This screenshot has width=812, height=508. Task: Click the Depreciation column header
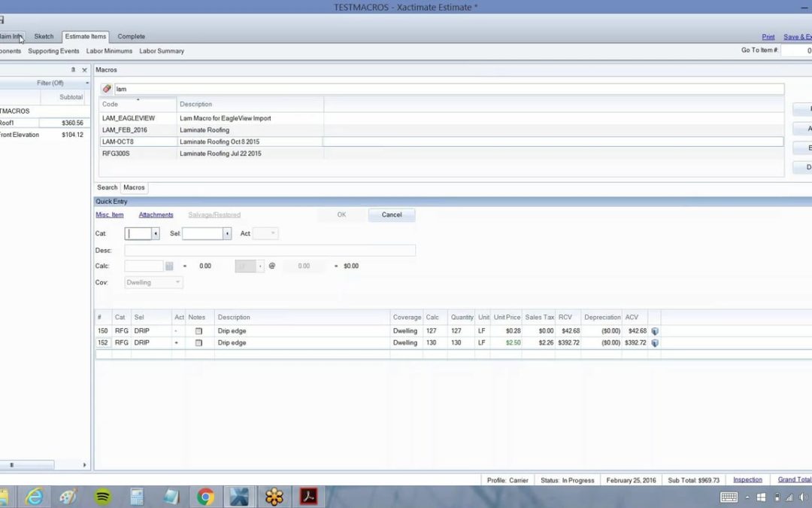[x=601, y=318]
